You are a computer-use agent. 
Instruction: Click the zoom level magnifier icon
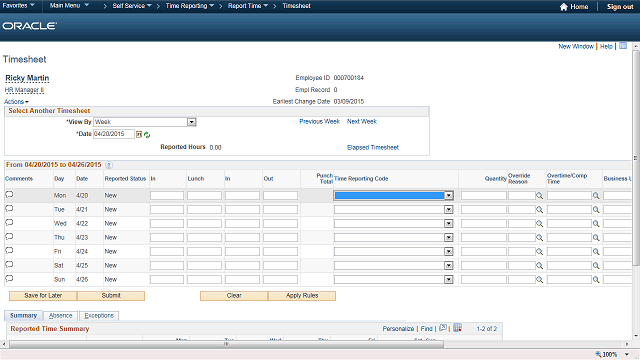(x=598, y=354)
